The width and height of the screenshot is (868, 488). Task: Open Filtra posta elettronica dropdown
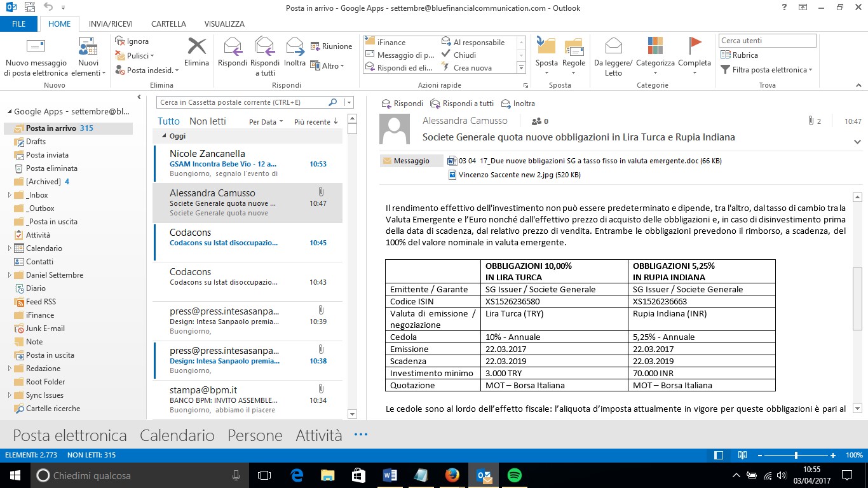pyautogui.click(x=766, y=70)
